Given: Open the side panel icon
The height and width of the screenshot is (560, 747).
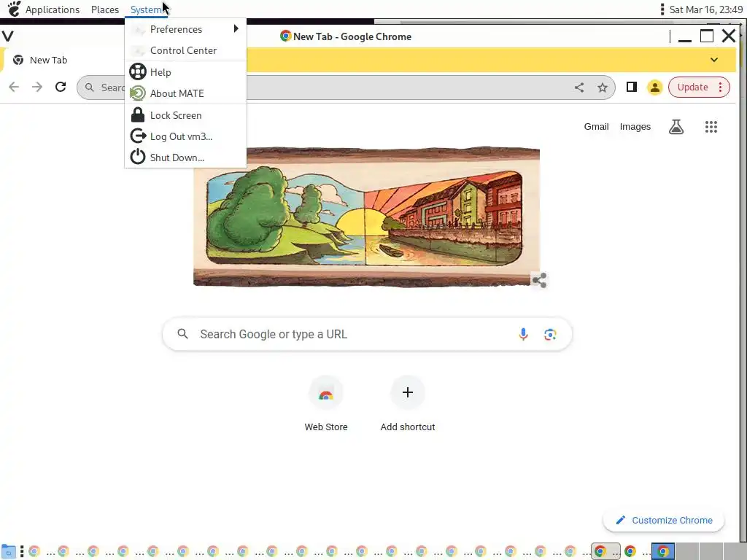Looking at the screenshot, I should pyautogui.click(x=632, y=87).
